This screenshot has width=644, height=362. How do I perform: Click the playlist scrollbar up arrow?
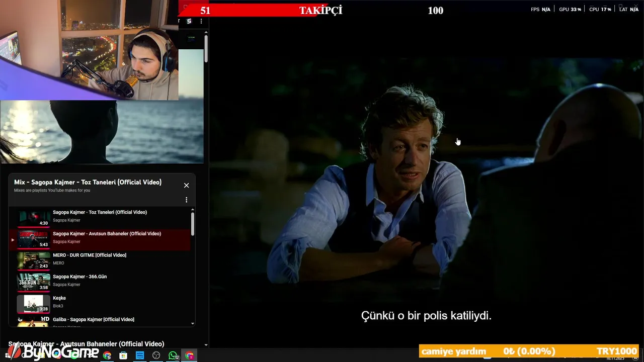click(193, 210)
